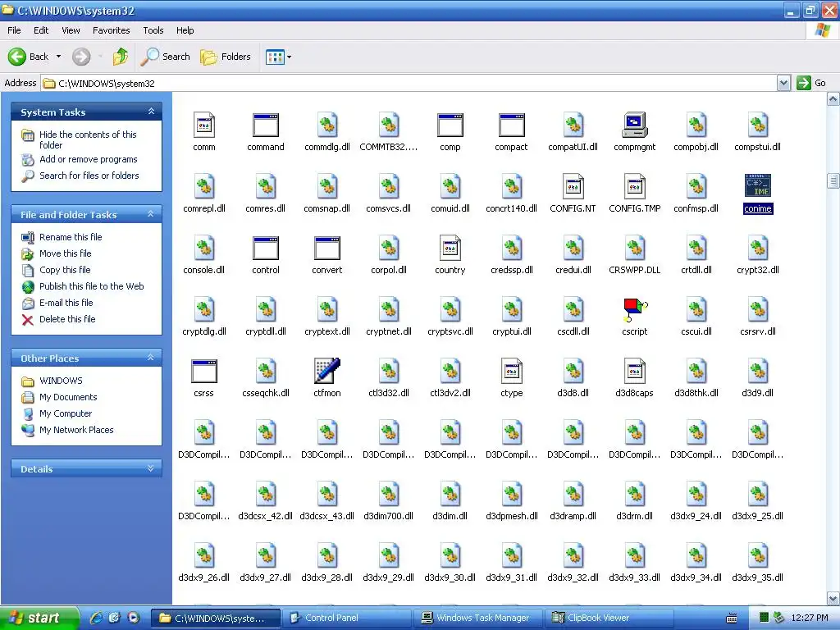Open the View menu
840x630 pixels.
pyautogui.click(x=71, y=30)
